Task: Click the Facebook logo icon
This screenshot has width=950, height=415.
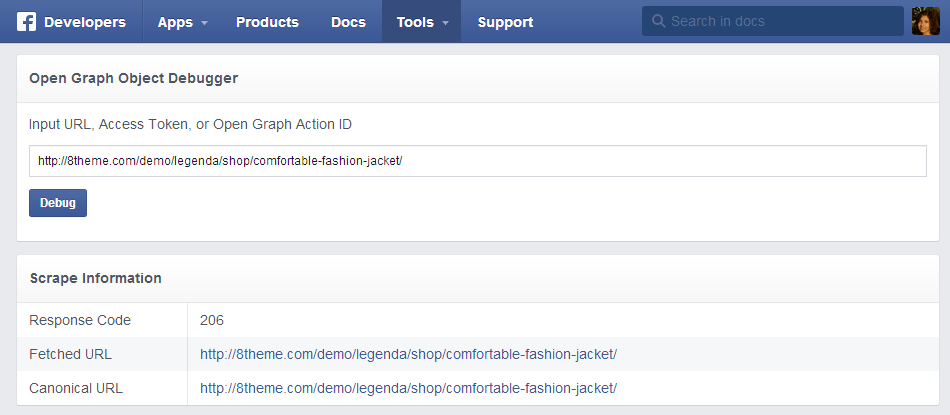Action: click(27, 22)
